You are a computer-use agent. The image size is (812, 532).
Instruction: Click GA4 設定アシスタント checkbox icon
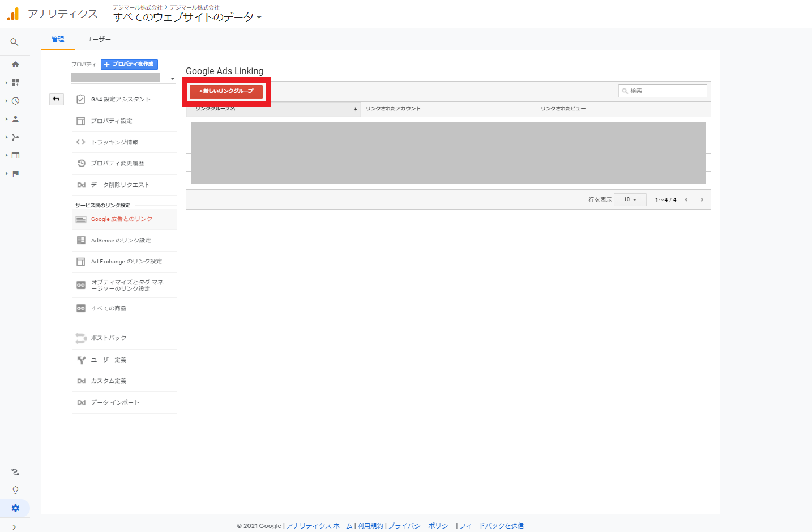point(81,99)
